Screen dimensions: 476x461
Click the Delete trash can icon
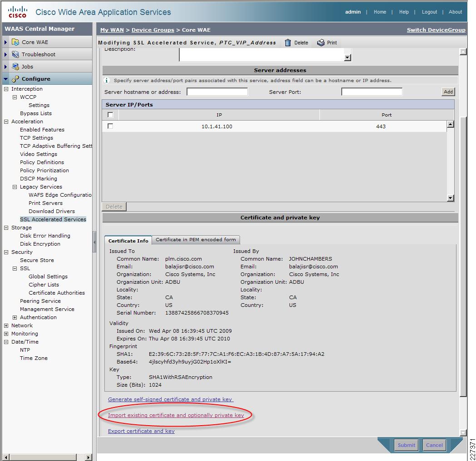(288, 43)
